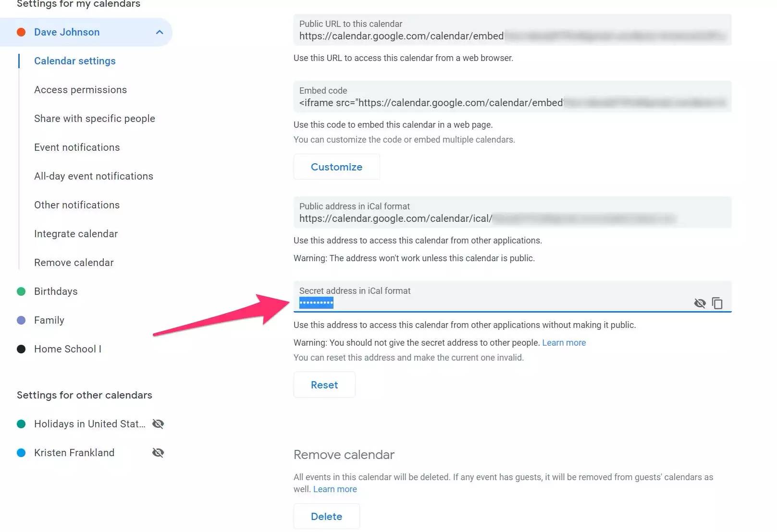Open the Birthdays calendar settings

[56, 291]
